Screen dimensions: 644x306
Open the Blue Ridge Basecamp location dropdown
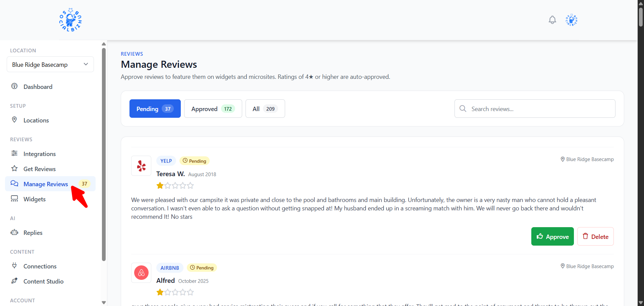pyautogui.click(x=50, y=64)
